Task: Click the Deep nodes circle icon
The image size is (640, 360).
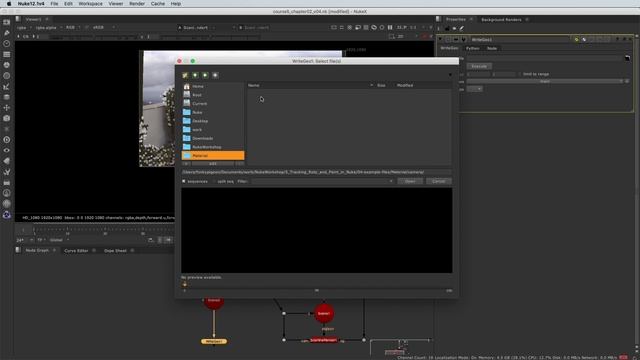Action: point(7,140)
